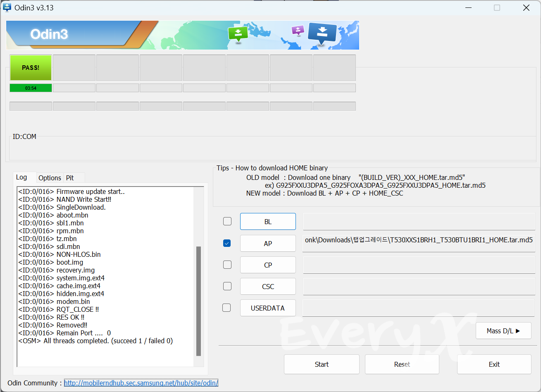This screenshot has height=392, width=541.
Task: Click the Exit button
Action: (x=494, y=364)
